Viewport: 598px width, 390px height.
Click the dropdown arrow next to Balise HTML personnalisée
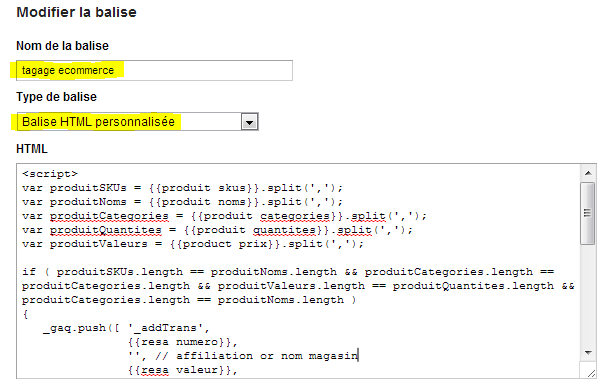pyautogui.click(x=249, y=122)
